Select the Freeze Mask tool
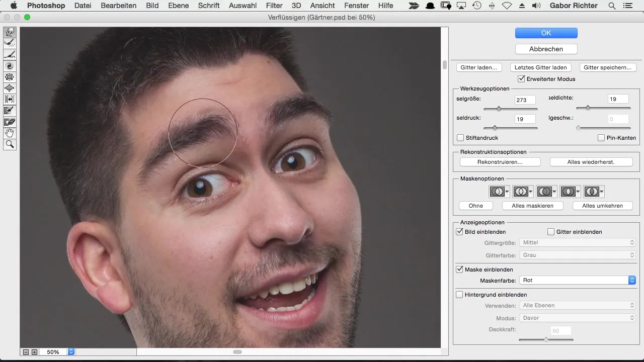 tap(10, 110)
